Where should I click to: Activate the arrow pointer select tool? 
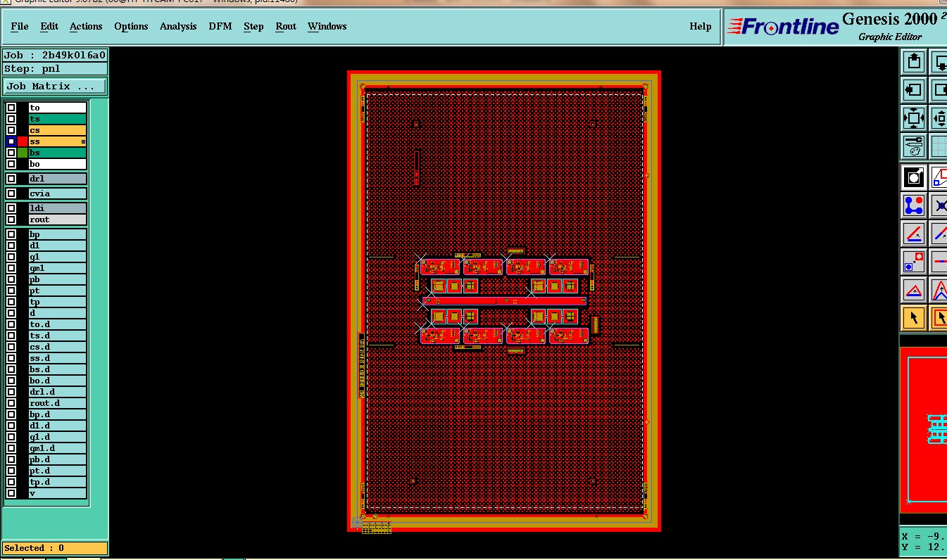click(x=914, y=318)
